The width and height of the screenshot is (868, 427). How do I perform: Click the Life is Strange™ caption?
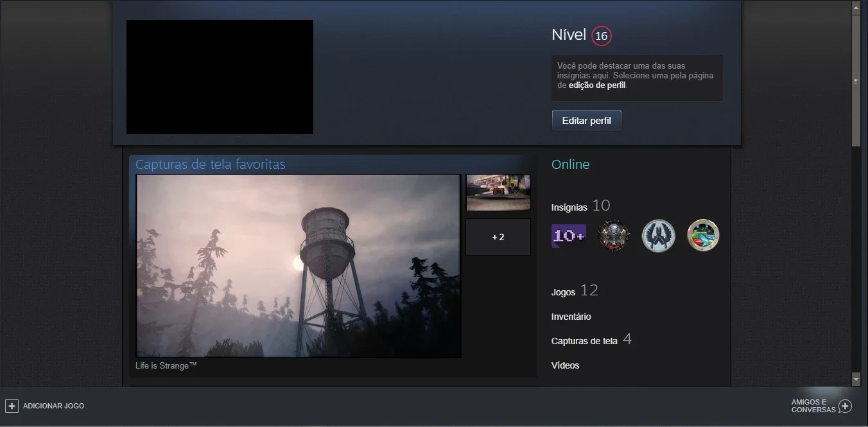[166, 365]
